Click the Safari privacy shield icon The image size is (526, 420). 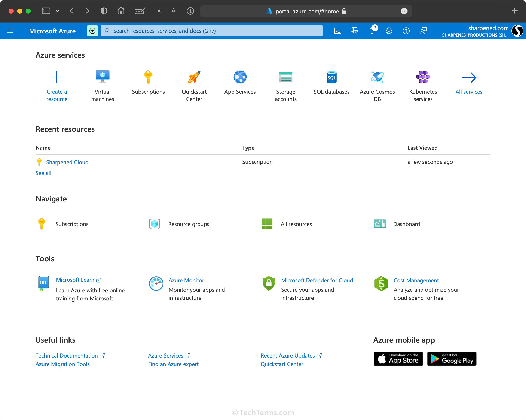(x=104, y=11)
